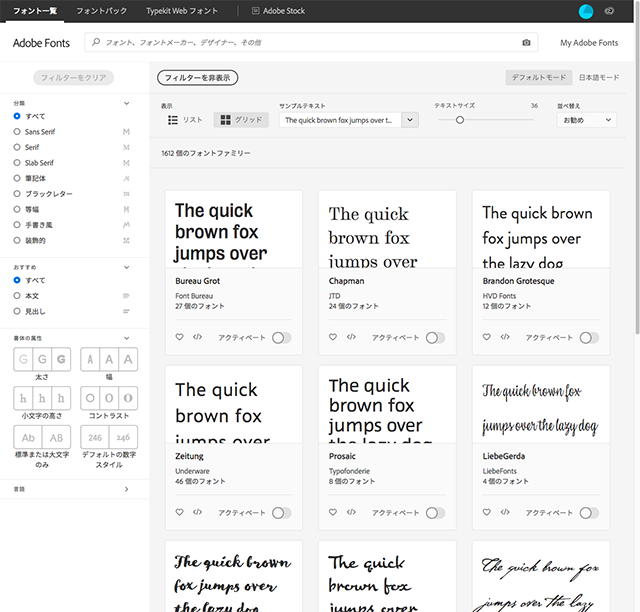640x612 pixels.
Task: Open web embed code for Prosaic
Action: (351, 512)
